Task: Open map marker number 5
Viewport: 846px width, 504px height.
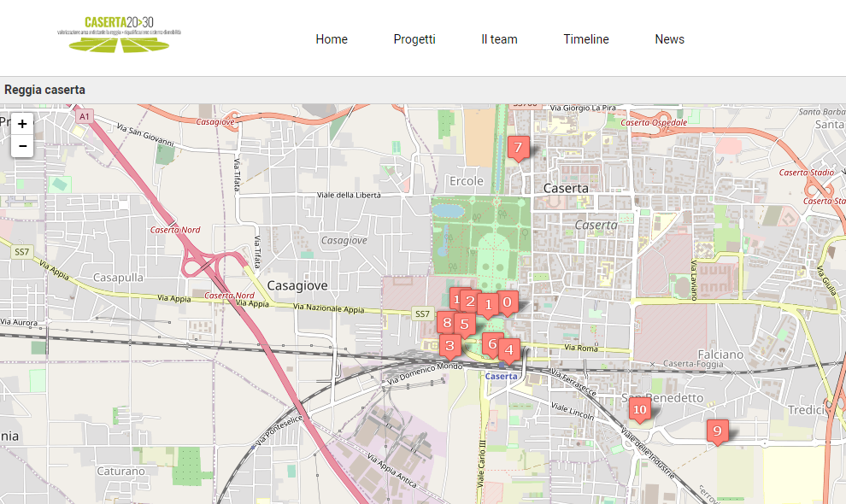Action: tap(465, 324)
